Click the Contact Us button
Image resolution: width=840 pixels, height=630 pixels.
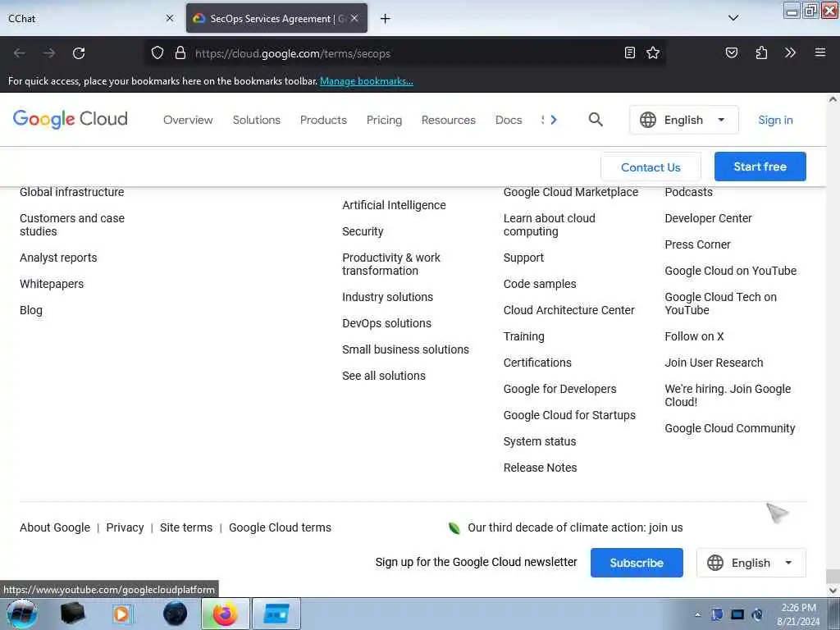(651, 167)
